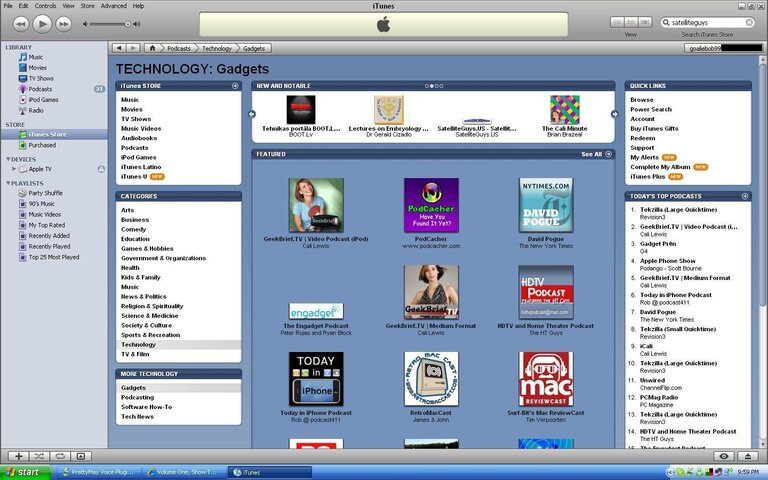The image size is (768, 480).
Task: Click the Next track fast-forward button
Action: tap(63, 24)
